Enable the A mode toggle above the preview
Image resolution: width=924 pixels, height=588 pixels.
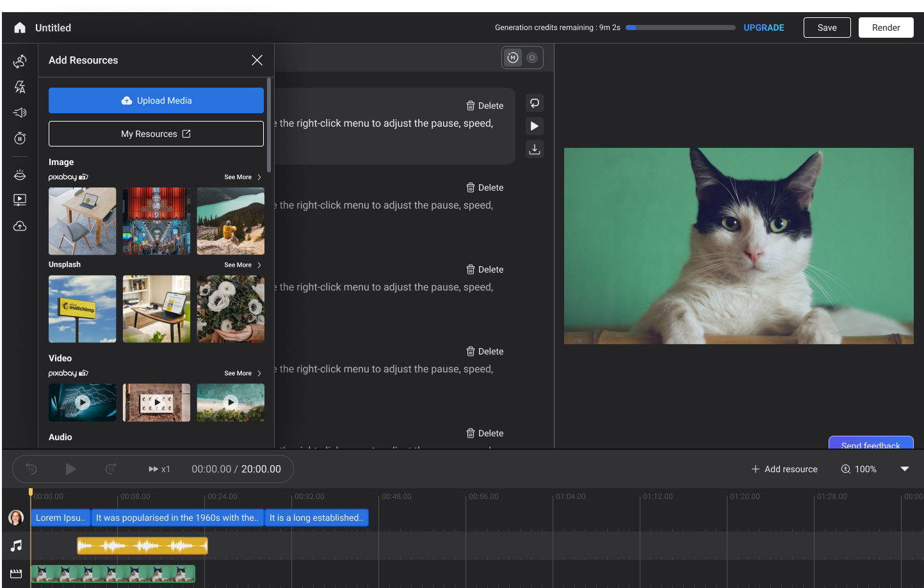[532, 58]
